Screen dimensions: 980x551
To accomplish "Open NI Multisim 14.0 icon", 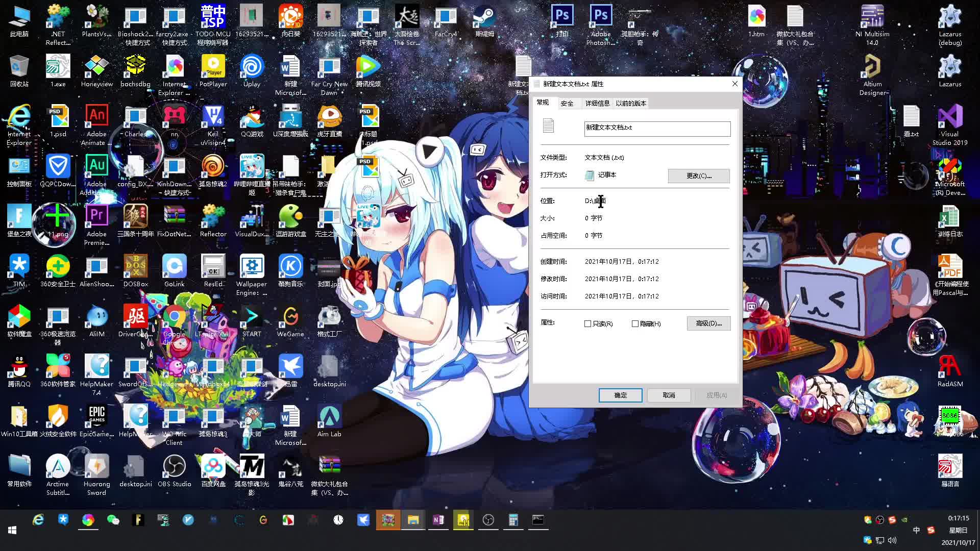I will 872,26.
